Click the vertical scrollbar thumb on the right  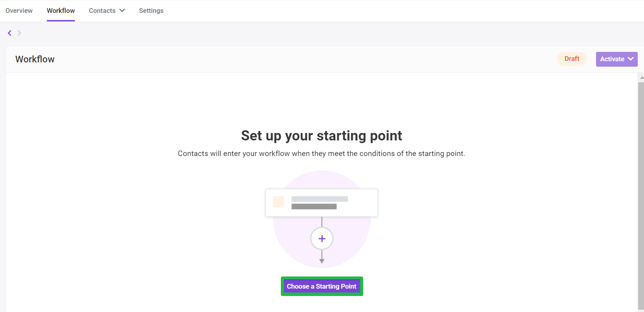tap(641, 195)
